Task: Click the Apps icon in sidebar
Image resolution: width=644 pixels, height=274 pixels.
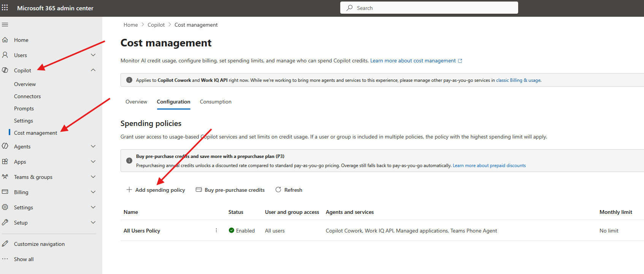Action: tap(5, 161)
